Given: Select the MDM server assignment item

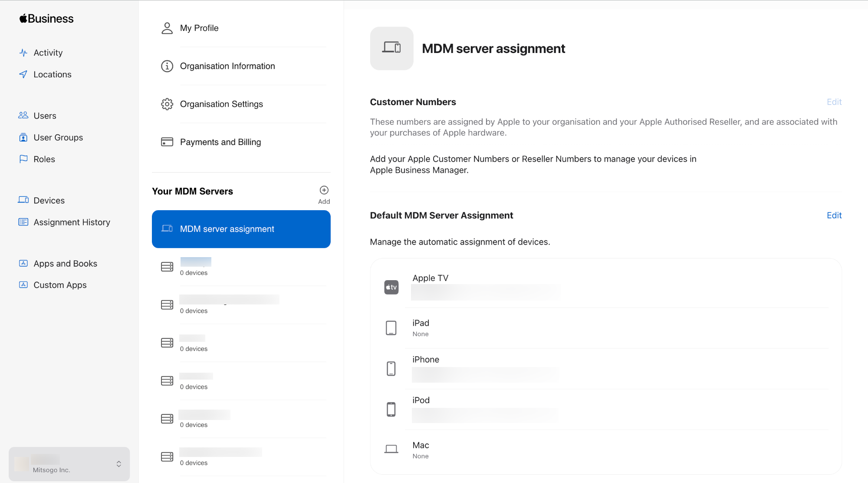Looking at the screenshot, I should [241, 229].
